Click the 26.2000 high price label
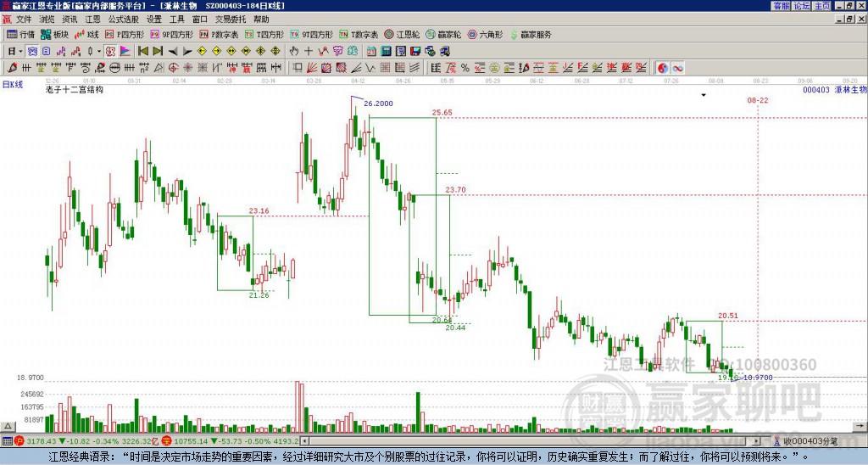 point(378,104)
